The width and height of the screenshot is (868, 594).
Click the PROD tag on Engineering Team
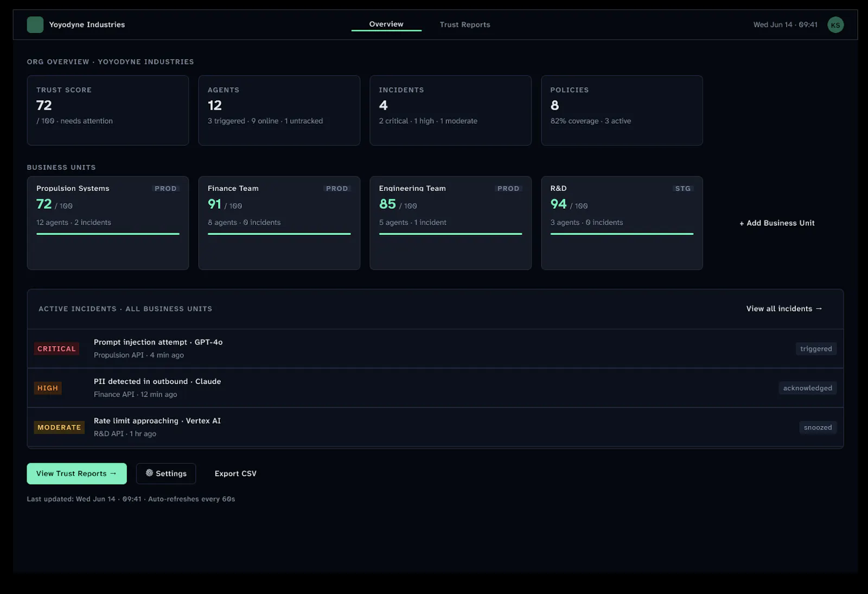508,188
